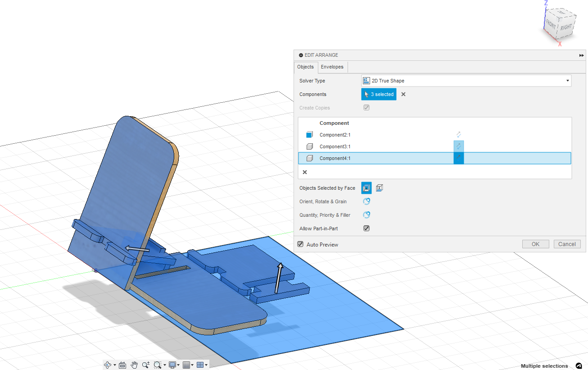The image size is (588, 370).
Task: Click the Grid and Snaps icon
Action: click(186, 365)
